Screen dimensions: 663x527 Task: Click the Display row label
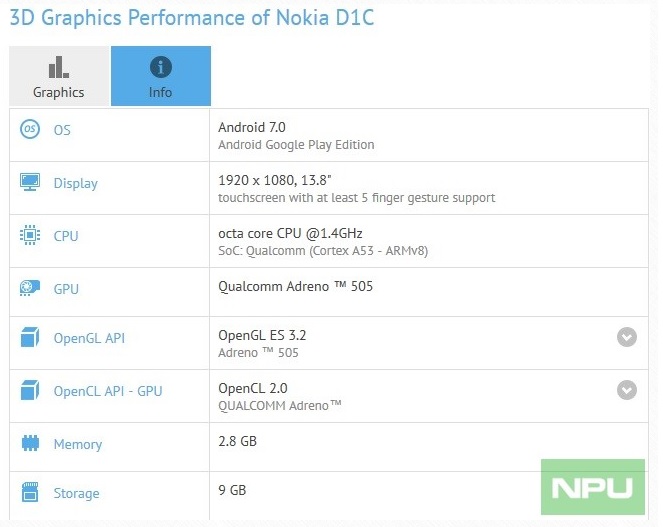(x=76, y=183)
